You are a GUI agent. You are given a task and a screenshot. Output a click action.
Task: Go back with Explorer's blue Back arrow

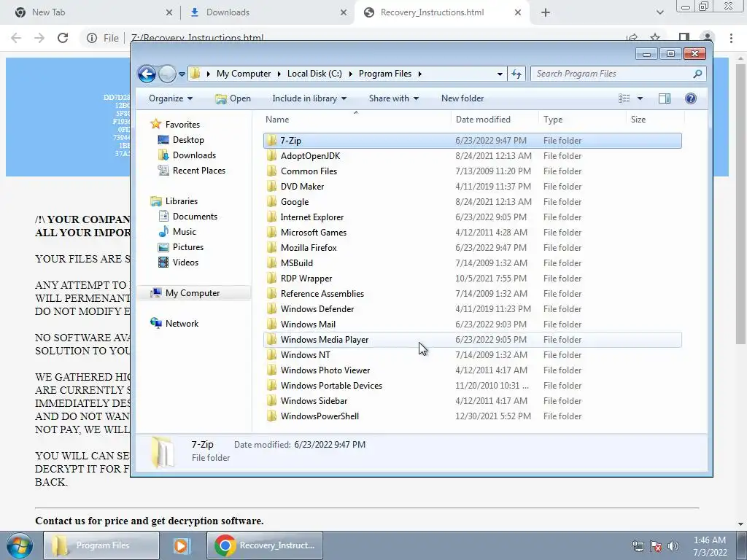[x=147, y=74]
